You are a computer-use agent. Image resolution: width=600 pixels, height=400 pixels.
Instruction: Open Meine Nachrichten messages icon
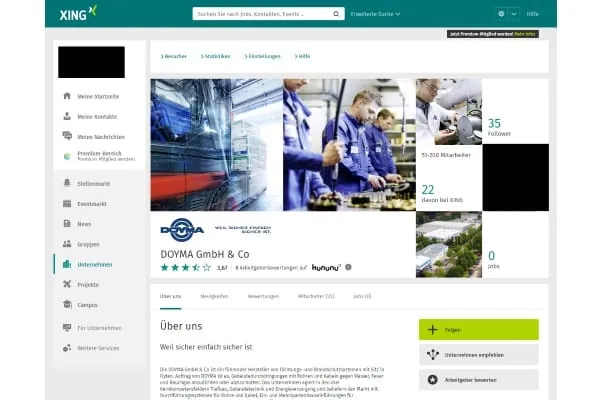(66, 136)
